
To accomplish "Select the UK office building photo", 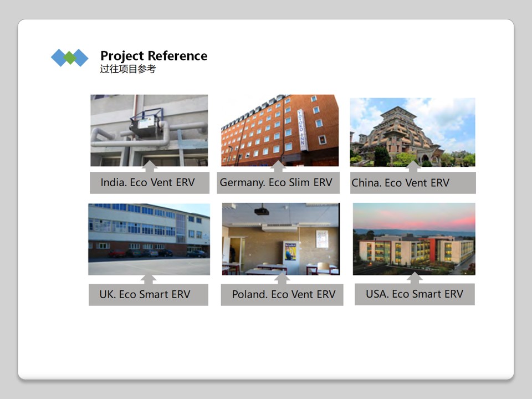I will click(149, 237).
